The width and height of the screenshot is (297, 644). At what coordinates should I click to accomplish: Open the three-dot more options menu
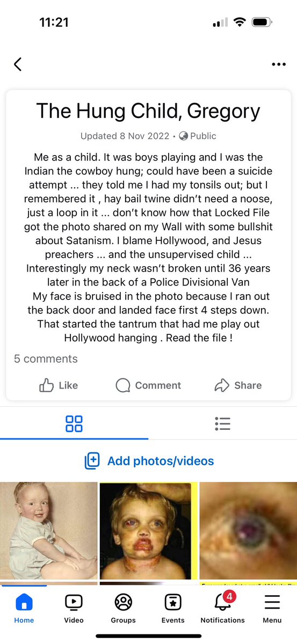point(279,64)
